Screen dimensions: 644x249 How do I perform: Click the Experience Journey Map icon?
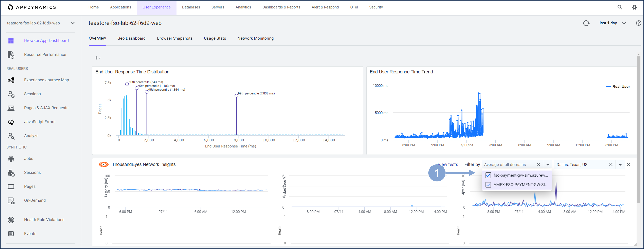tap(11, 80)
